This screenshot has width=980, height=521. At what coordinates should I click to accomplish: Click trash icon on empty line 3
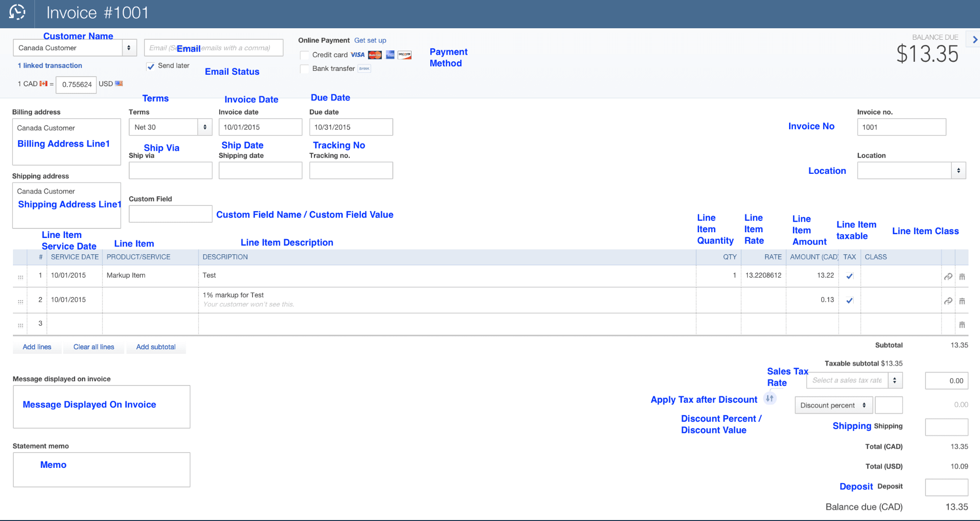(962, 325)
